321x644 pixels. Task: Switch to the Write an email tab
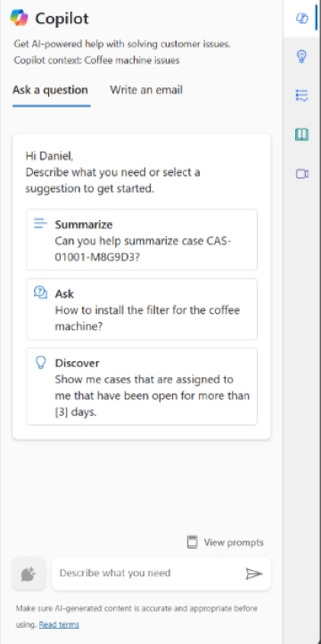(x=146, y=90)
